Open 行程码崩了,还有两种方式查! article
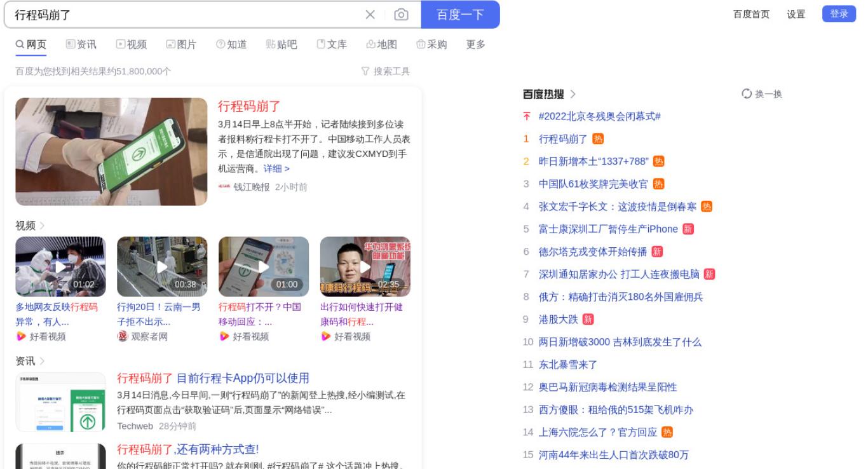 pyautogui.click(x=188, y=449)
